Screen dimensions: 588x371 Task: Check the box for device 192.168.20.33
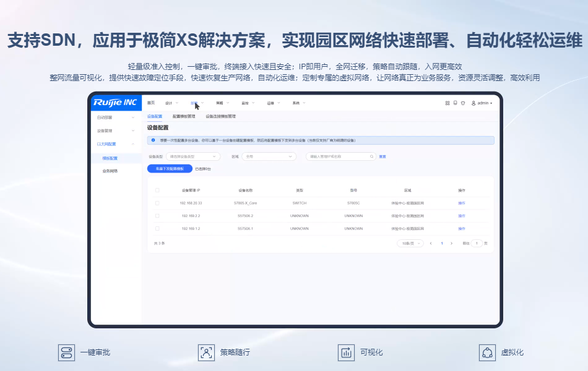(157, 203)
